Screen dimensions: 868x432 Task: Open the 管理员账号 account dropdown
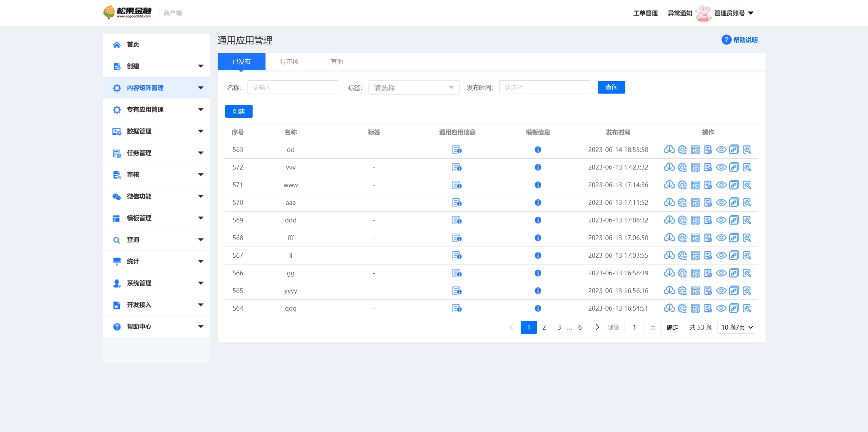pyautogui.click(x=734, y=13)
